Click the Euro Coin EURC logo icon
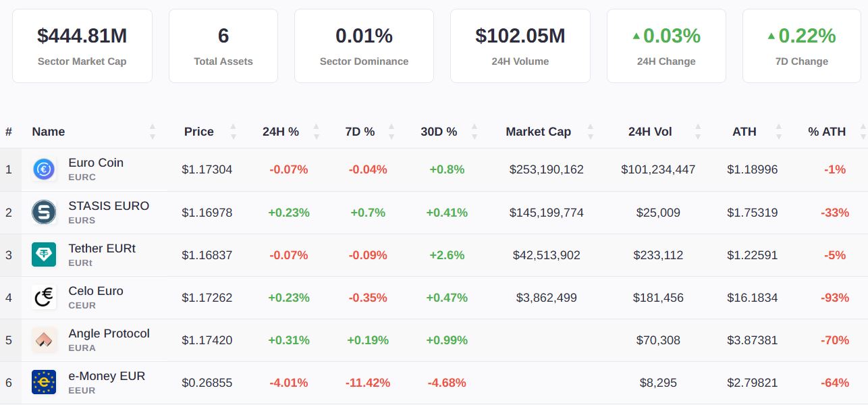Viewport: 868px width, 405px height. click(x=44, y=169)
